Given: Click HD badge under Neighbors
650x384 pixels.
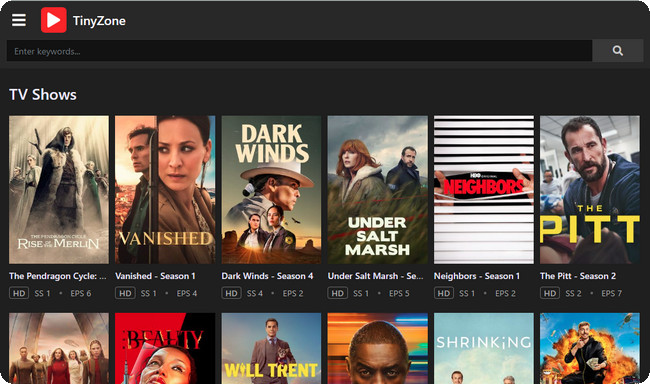Looking at the screenshot, I should [444, 293].
